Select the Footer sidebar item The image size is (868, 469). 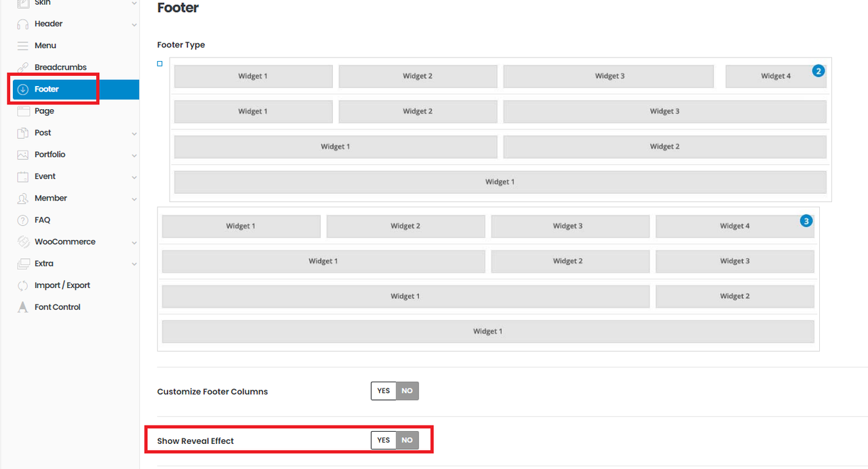click(47, 89)
